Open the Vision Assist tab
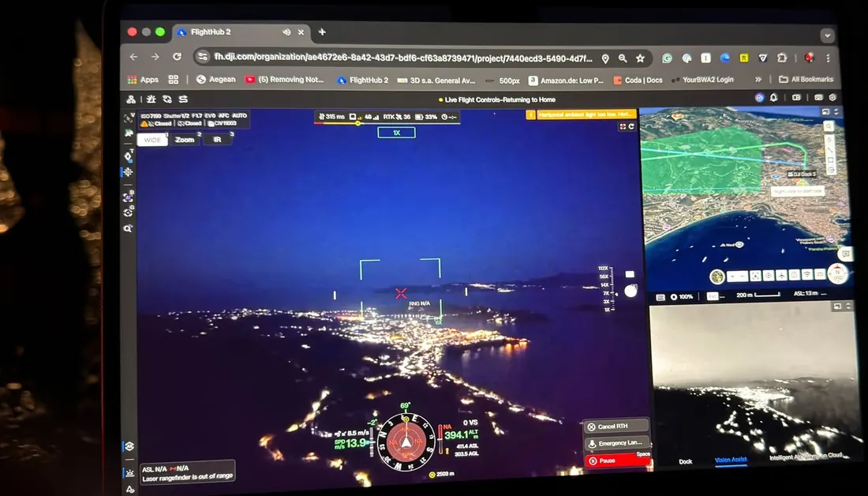This screenshot has width=868, height=496. (x=731, y=460)
